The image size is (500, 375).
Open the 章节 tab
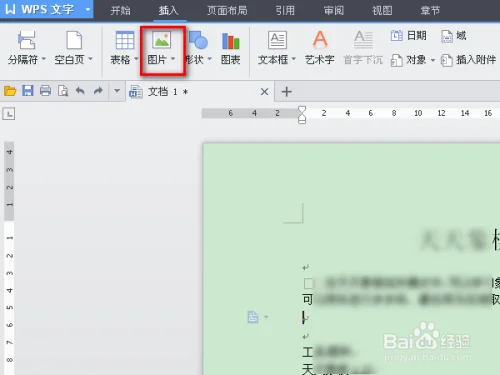pyautogui.click(x=430, y=11)
